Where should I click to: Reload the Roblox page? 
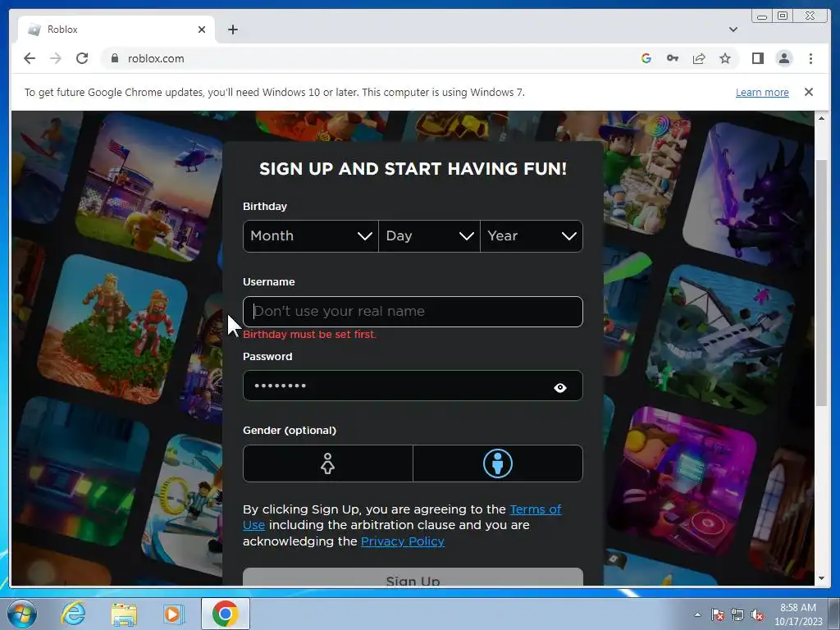click(82, 58)
